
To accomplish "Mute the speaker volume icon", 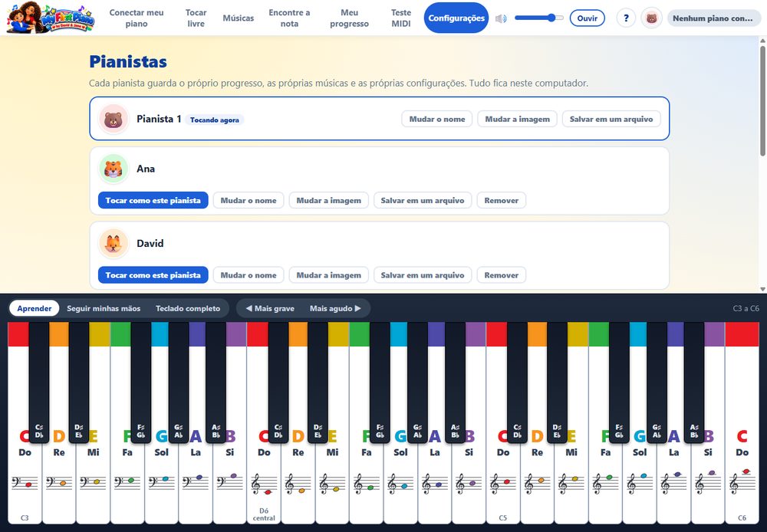I will (x=501, y=18).
